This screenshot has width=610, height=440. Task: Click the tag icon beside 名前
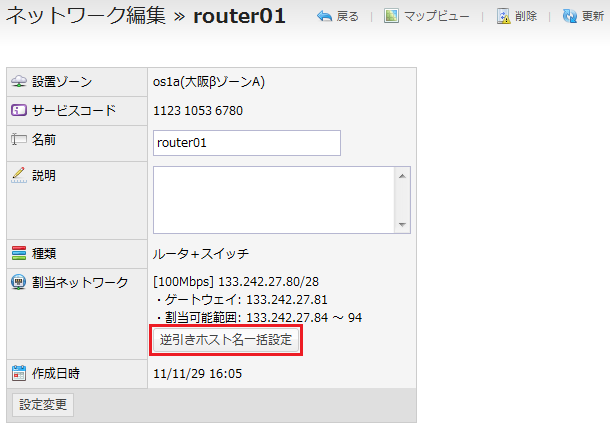point(19,141)
